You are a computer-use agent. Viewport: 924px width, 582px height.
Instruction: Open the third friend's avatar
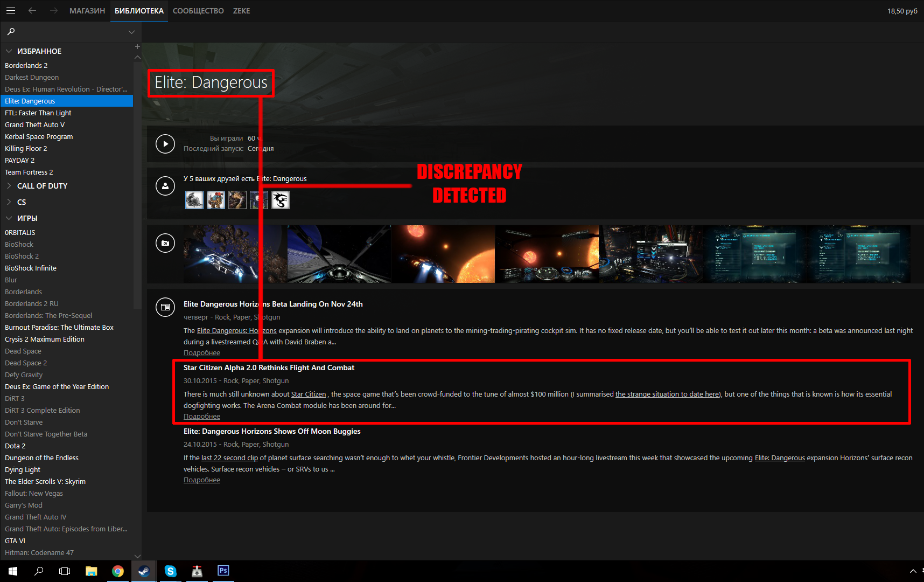pyautogui.click(x=237, y=200)
